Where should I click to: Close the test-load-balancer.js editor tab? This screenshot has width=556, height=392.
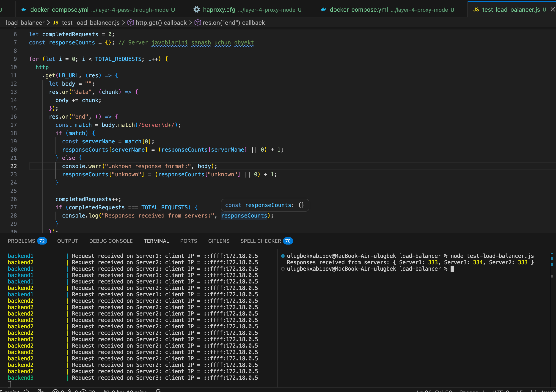click(553, 10)
